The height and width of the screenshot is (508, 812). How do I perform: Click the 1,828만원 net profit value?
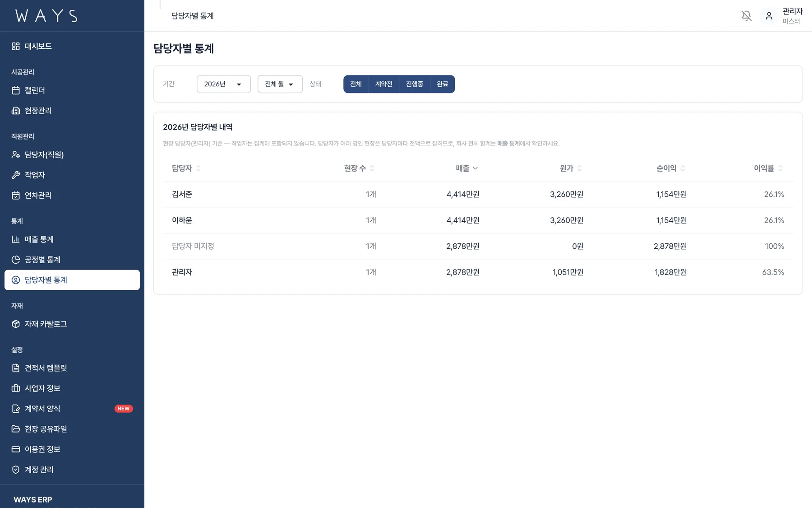click(671, 272)
